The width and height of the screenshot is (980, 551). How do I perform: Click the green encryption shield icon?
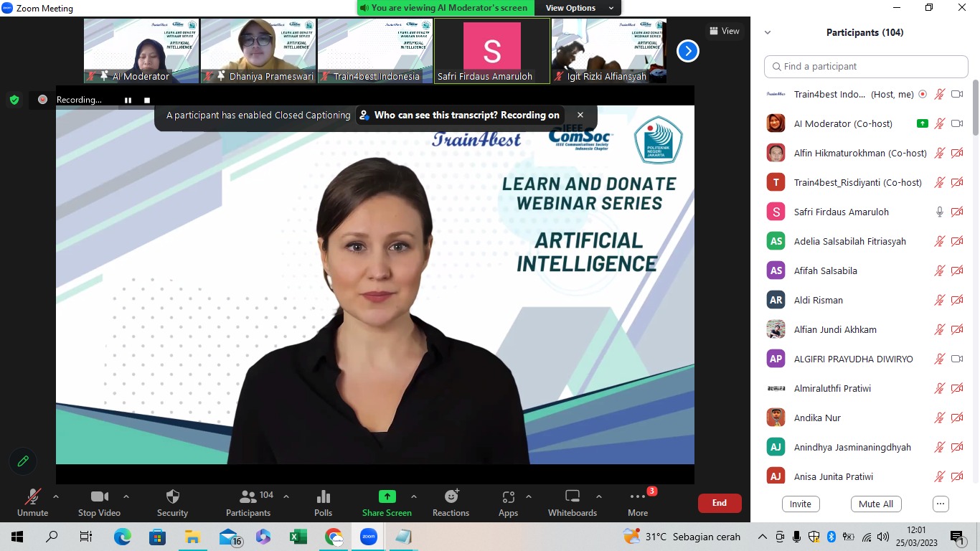pos(14,100)
